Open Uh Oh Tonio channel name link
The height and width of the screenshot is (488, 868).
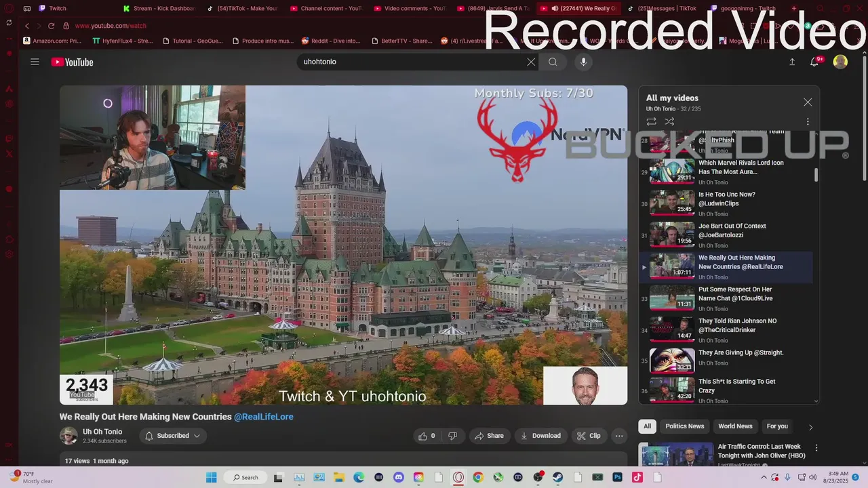point(102,432)
